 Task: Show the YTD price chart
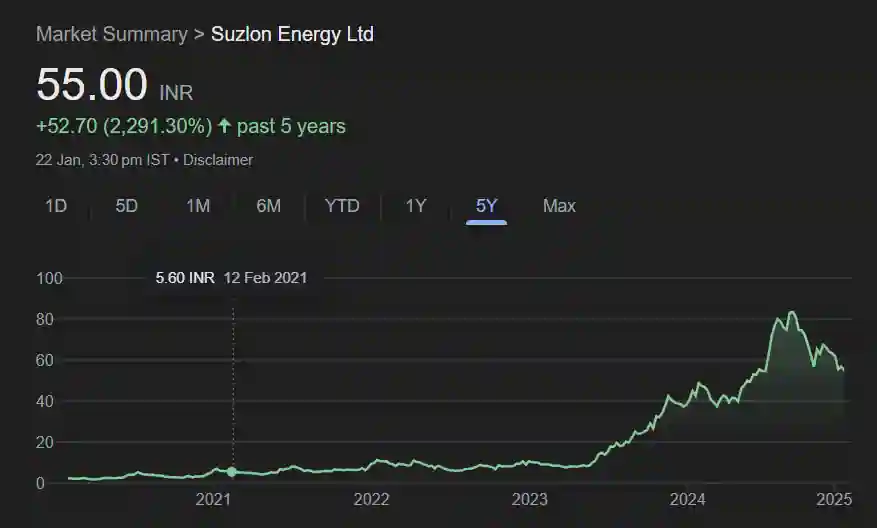(342, 206)
